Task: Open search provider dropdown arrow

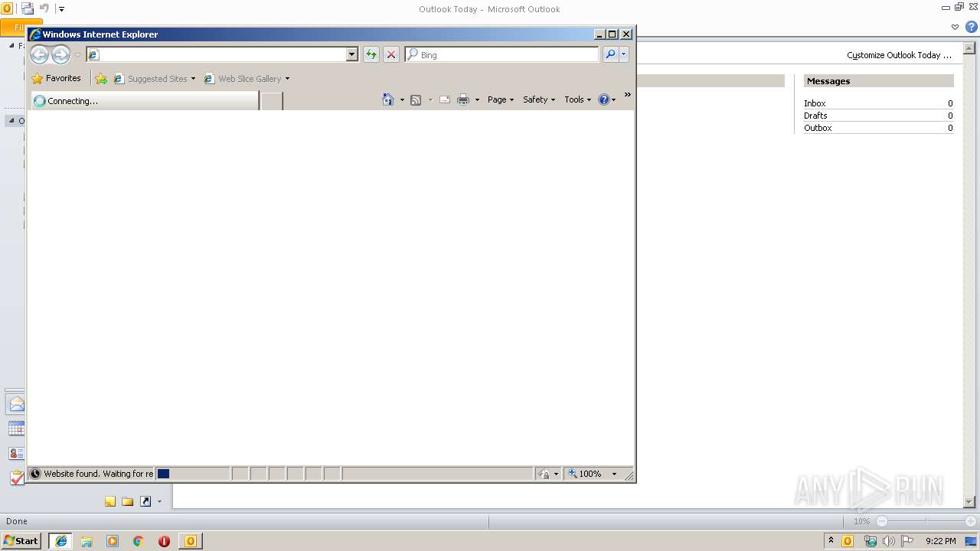Action: pyautogui.click(x=624, y=54)
